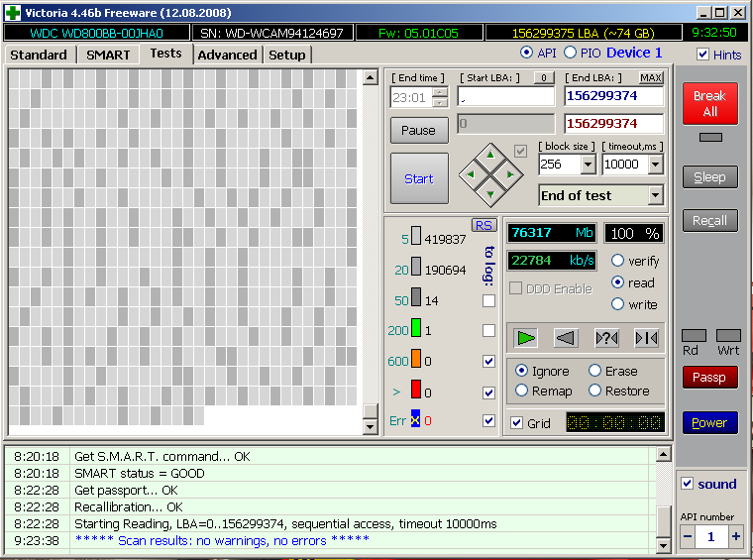Select the verify radio option

[618, 261]
